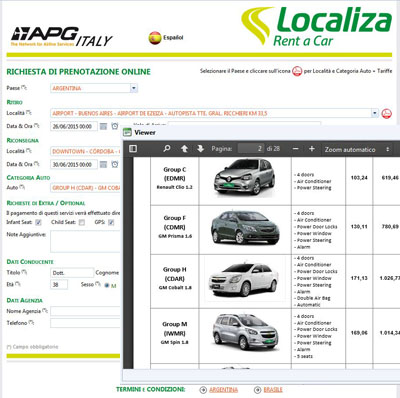Toggle the GPS checkbox

pyautogui.click(x=111, y=222)
